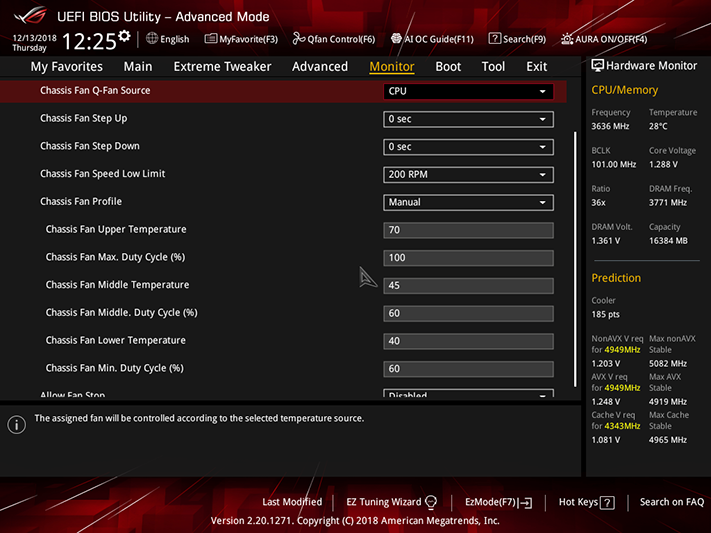Select the Chassis Fan Upper Temperature field
Viewport: 711px width, 533px height.
[468, 230]
